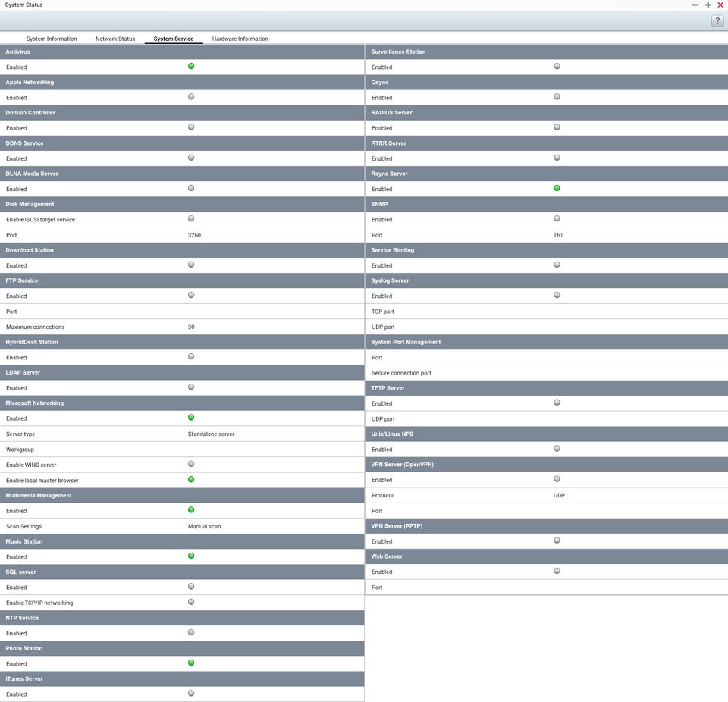Click the Rsync Server green status indicator

point(557,188)
